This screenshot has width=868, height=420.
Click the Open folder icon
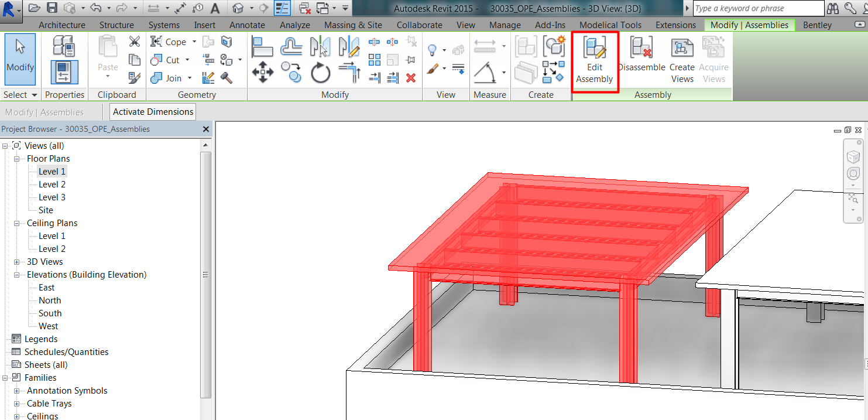coord(35,8)
